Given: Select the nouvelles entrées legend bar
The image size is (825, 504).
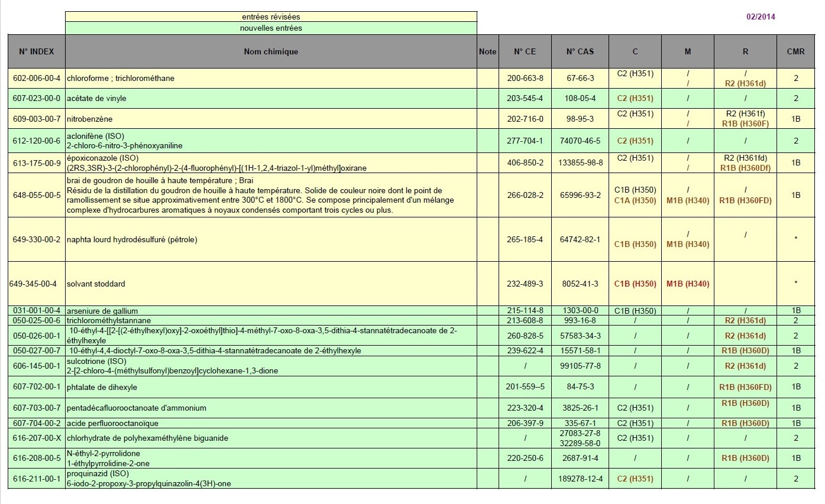Looking at the screenshot, I should point(271,28).
